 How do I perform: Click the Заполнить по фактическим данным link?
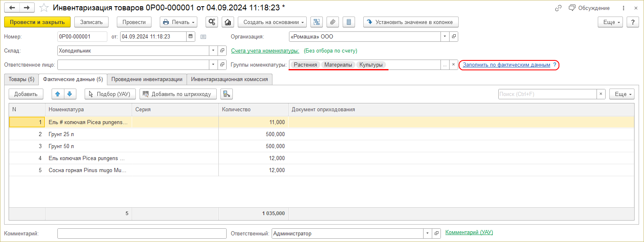506,65
